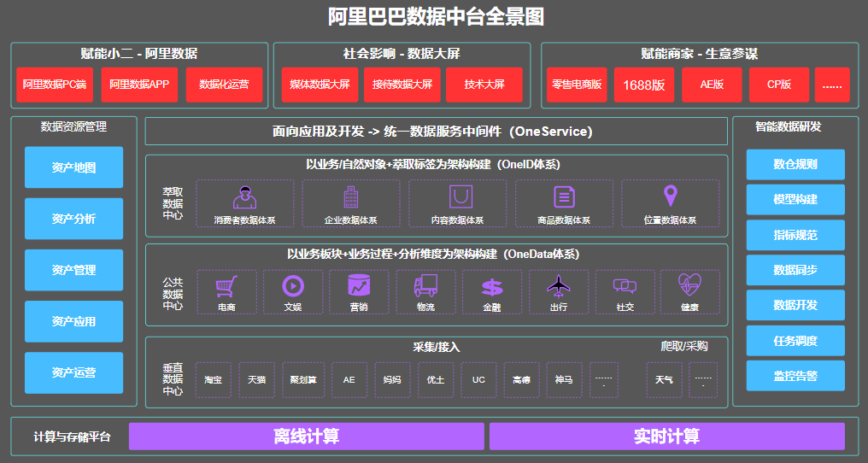The height and width of the screenshot is (463, 868).
Task: Open 资产分析
Action: click(x=74, y=219)
